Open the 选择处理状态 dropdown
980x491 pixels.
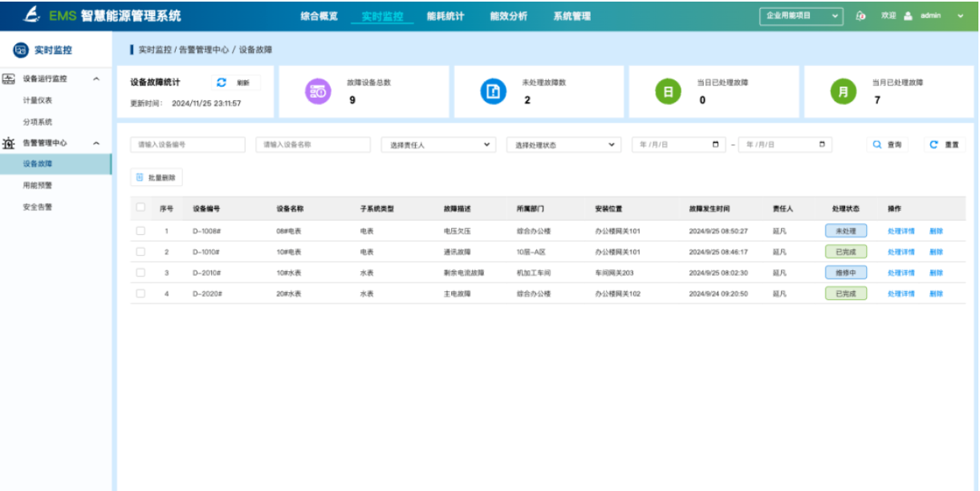coord(563,145)
